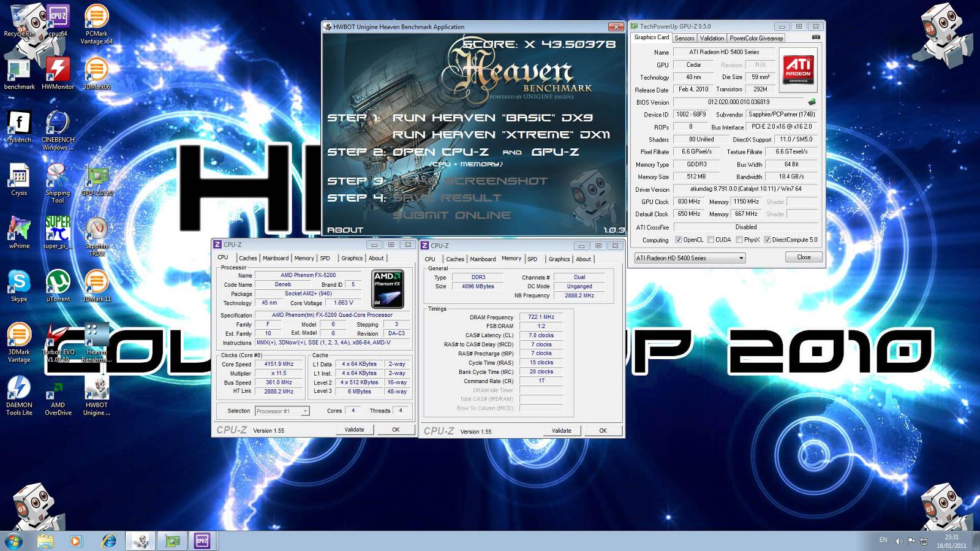
Task: Switch to Caches tab in left CPU-Z
Action: (247, 258)
